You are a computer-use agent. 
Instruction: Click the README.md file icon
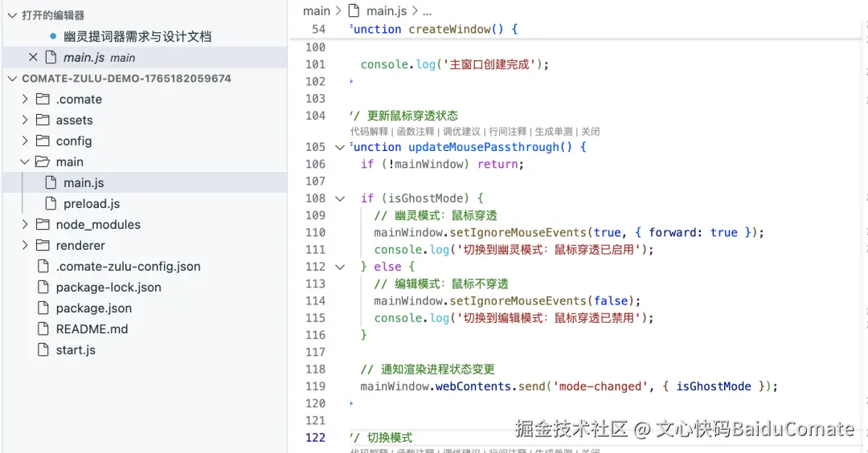43,329
